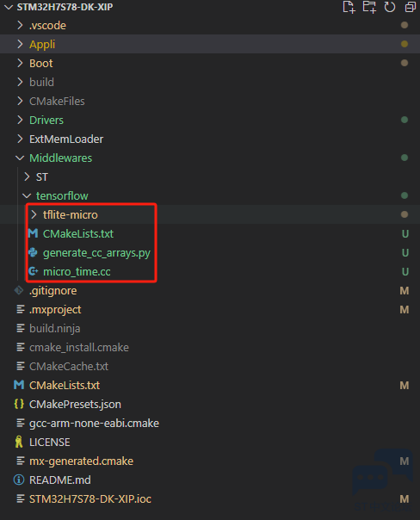Click the New File icon
Viewport: 420px width, 520px height.
pyautogui.click(x=349, y=7)
